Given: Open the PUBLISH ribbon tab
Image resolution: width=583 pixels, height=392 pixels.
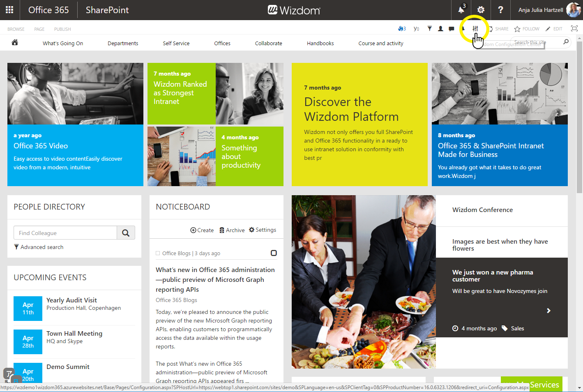Looking at the screenshot, I should [62, 29].
